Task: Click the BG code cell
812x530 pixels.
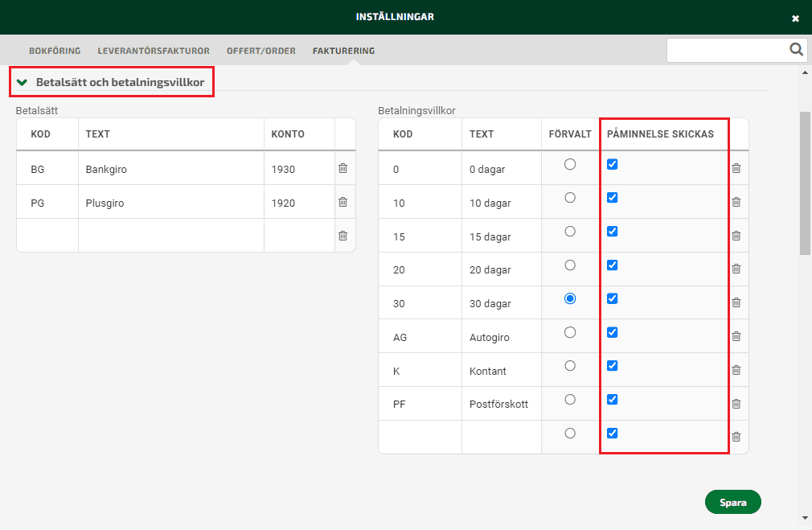Action: point(47,168)
